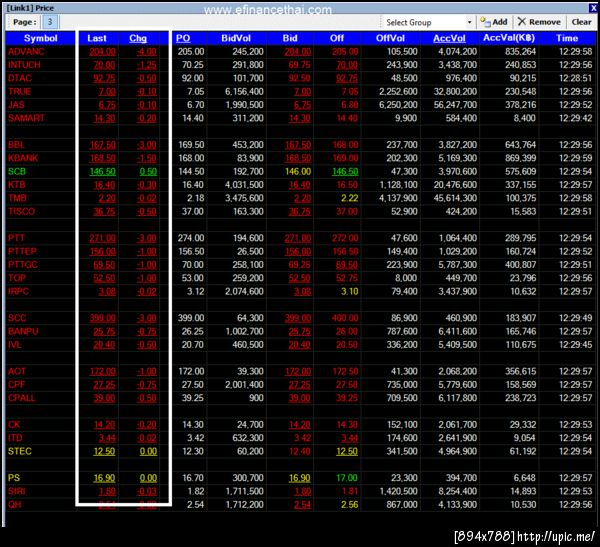Select the IRPC symbol
This screenshot has width=600, height=547.
pos(18,291)
